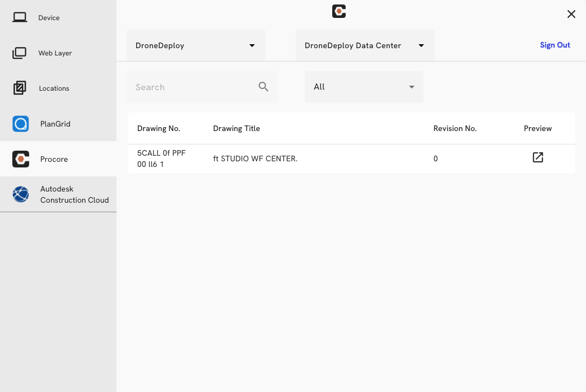Click the Procore logo at top center

point(339,11)
